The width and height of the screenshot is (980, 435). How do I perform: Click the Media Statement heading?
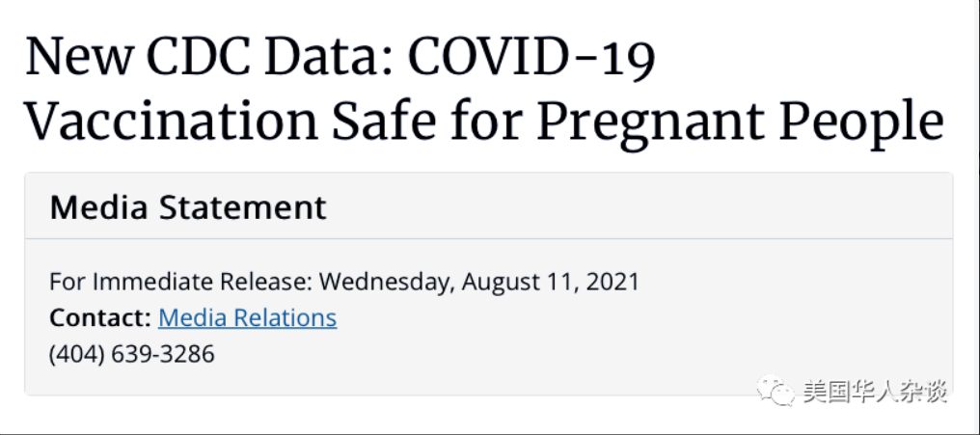coord(188,206)
